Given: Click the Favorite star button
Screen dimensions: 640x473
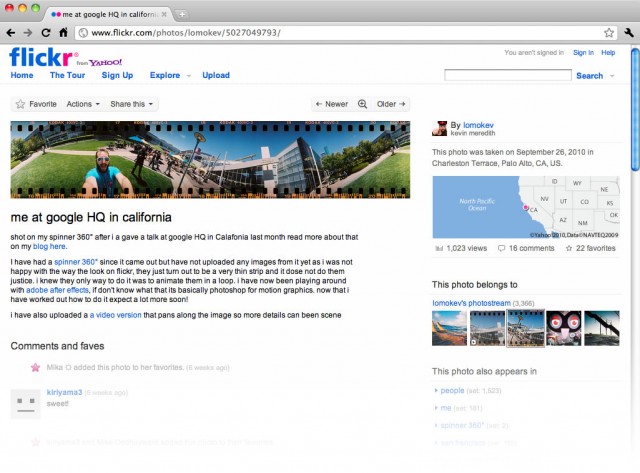Looking at the screenshot, I should [35, 104].
